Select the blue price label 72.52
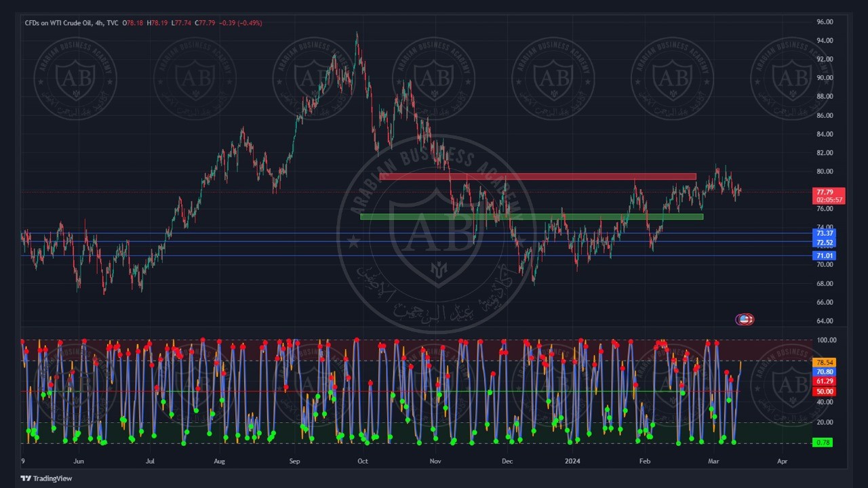The image size is (868, 488). point(825,243)
